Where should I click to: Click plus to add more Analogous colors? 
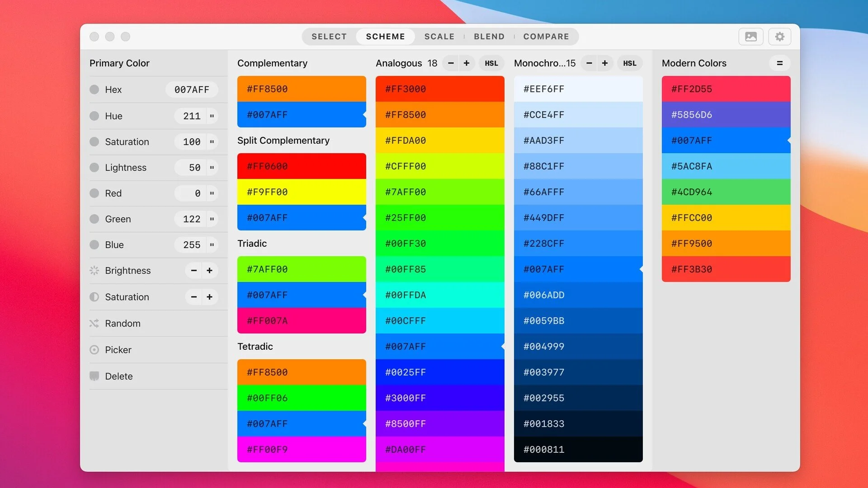tap(467, 63)
